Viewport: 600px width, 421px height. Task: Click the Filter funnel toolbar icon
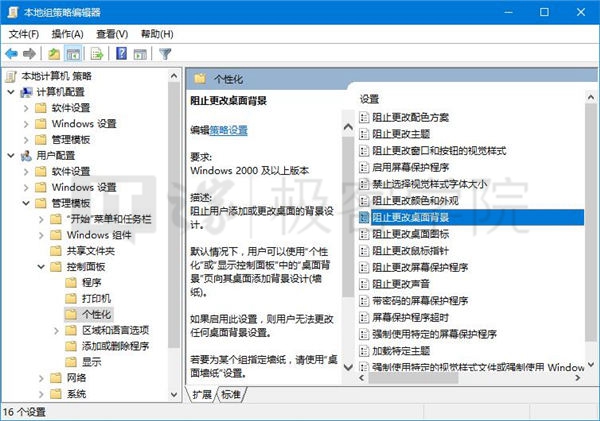[165, 54]
